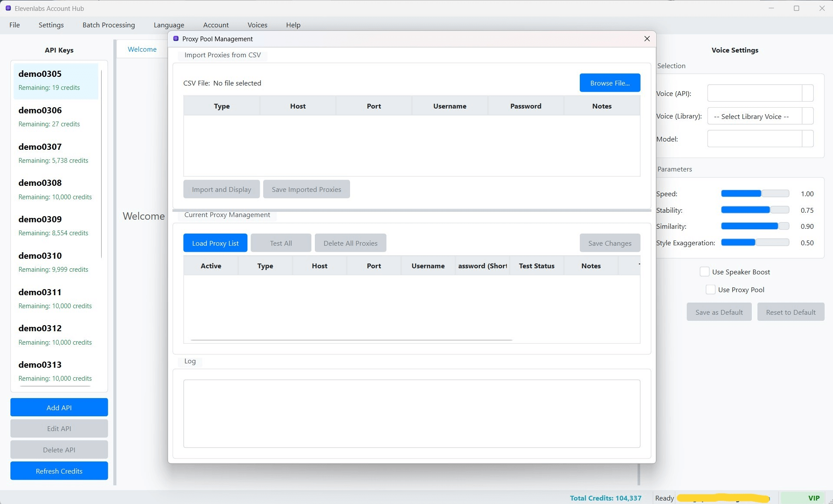Open the Language menu
Screen dimensions: 833x504
point(169,25)
